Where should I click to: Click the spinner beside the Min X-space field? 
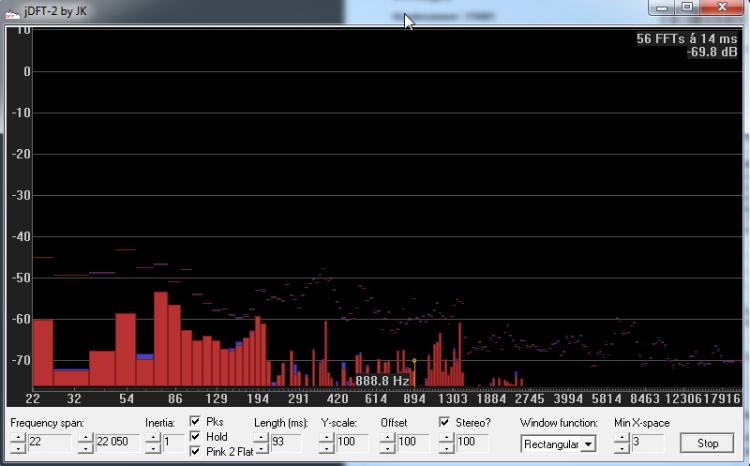point(621,442)
